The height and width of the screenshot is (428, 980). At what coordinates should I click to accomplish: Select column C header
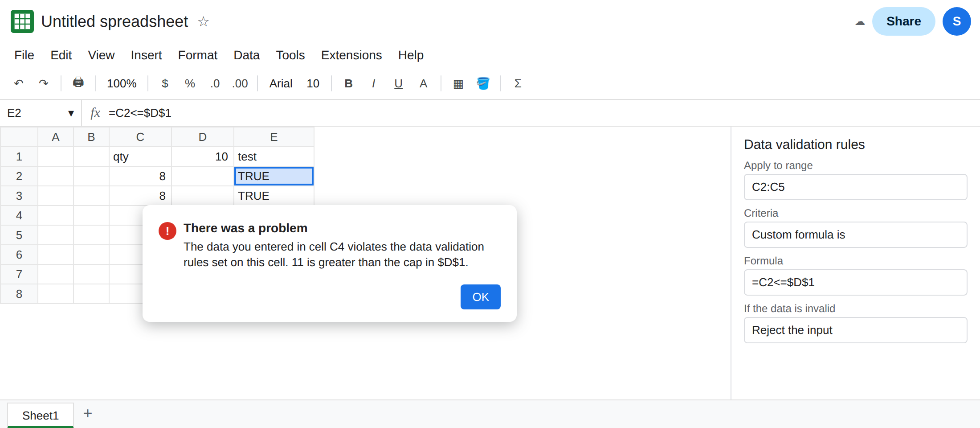(140, 137)
